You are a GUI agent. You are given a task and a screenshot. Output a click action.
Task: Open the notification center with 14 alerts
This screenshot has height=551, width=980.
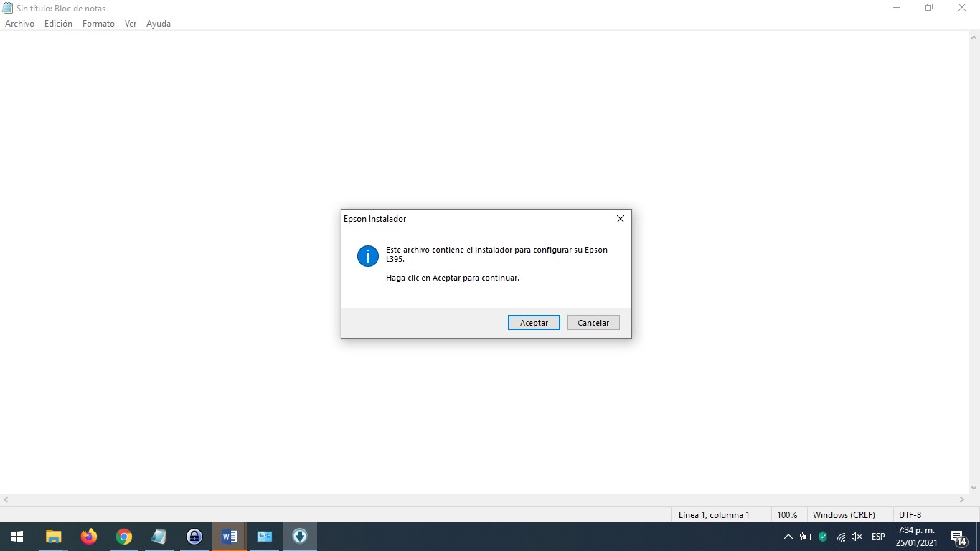click(x=958, y=537)
